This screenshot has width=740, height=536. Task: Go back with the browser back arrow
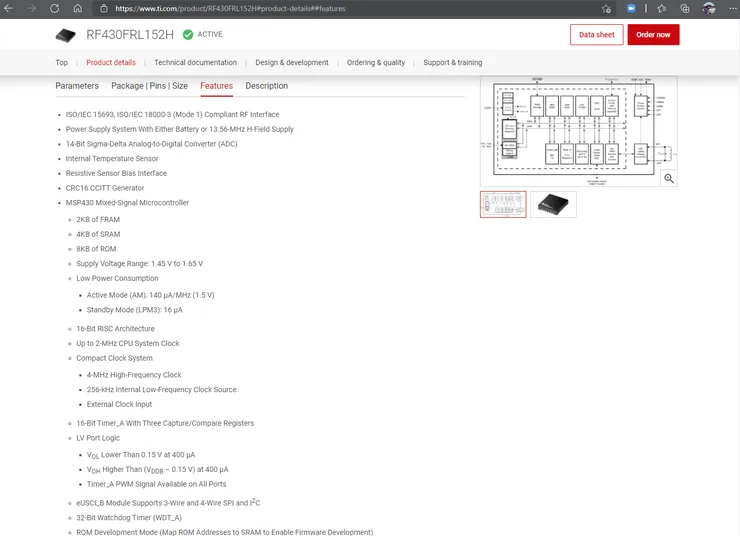(x=8, y=8)
